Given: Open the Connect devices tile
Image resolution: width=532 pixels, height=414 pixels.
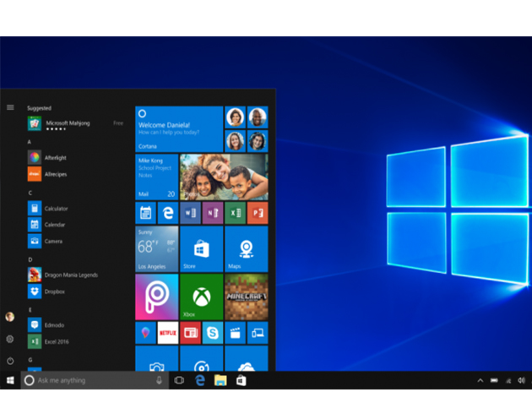Looking at the screenshot, I should point(258,333).
